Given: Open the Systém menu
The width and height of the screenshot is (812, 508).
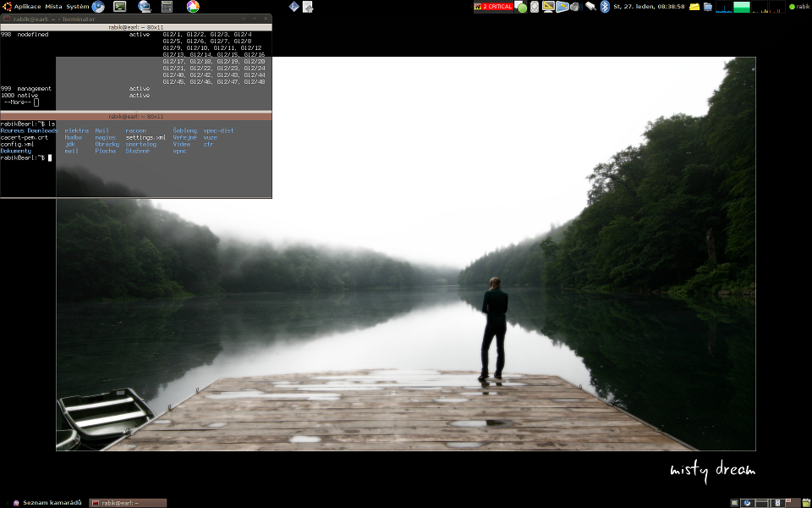Looking at the screenshot, I should coord(77,7).
